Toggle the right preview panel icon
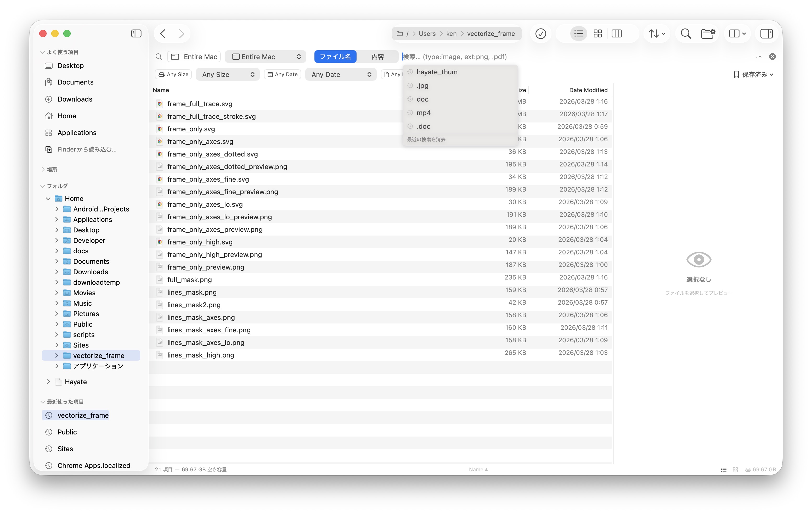Image resolution: width=812 pixels, height=514 pixels. click(x=766, y=33)
